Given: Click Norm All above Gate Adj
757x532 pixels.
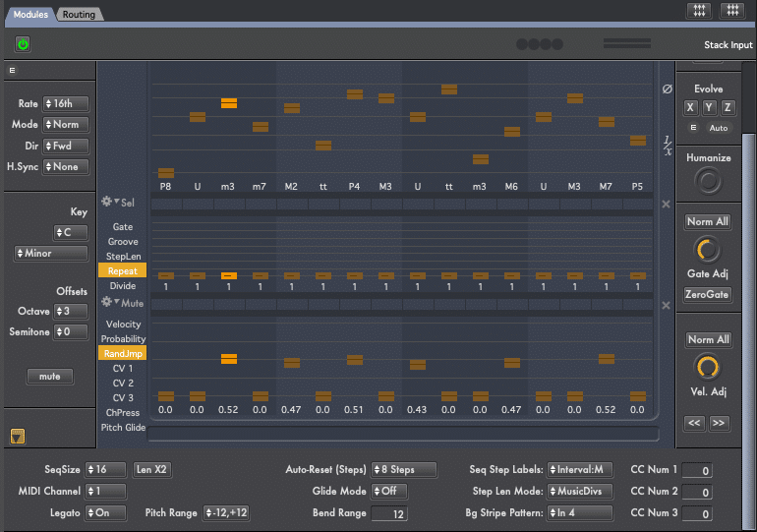Looking at the screenshot, I should [x=708, y=221].
